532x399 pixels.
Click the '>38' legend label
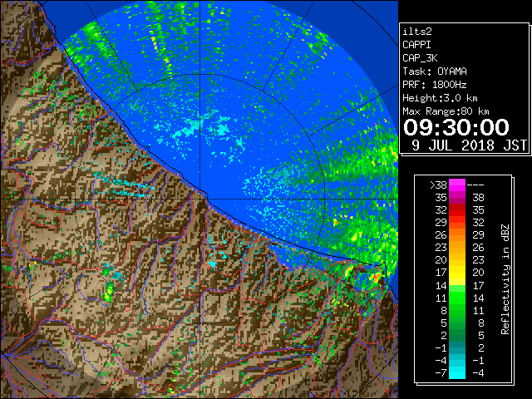(x=438, y=185)
